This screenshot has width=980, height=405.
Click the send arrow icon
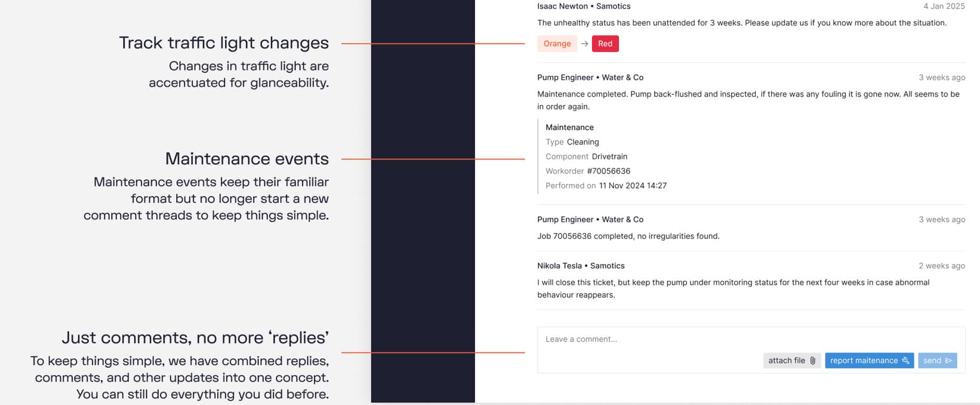point(948,361)
